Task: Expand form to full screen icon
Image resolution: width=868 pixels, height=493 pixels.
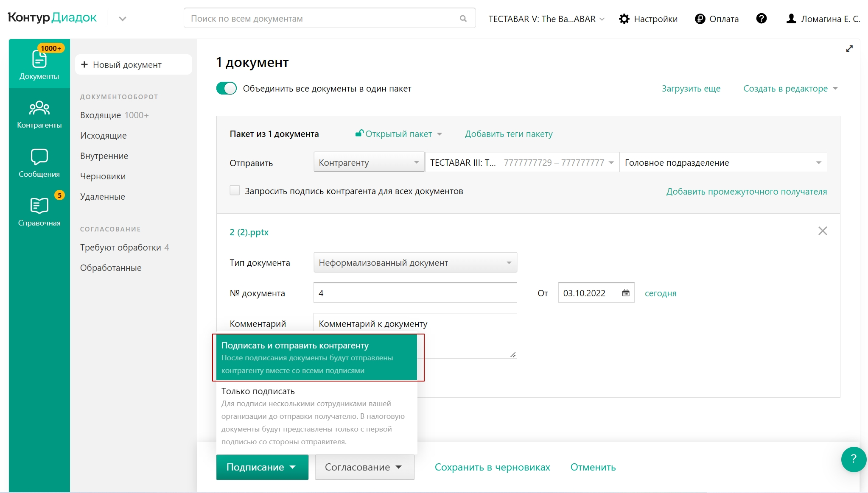Action: [x=849, y=49]
